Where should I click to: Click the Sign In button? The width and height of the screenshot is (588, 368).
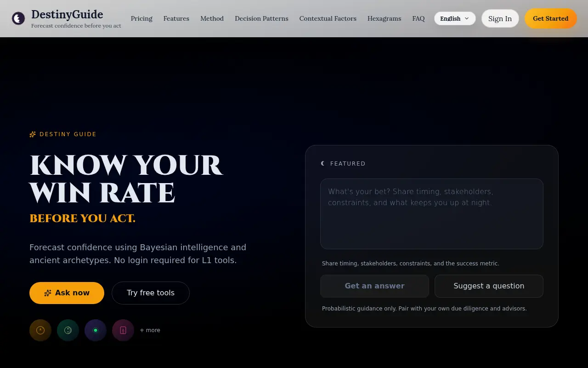500,18
